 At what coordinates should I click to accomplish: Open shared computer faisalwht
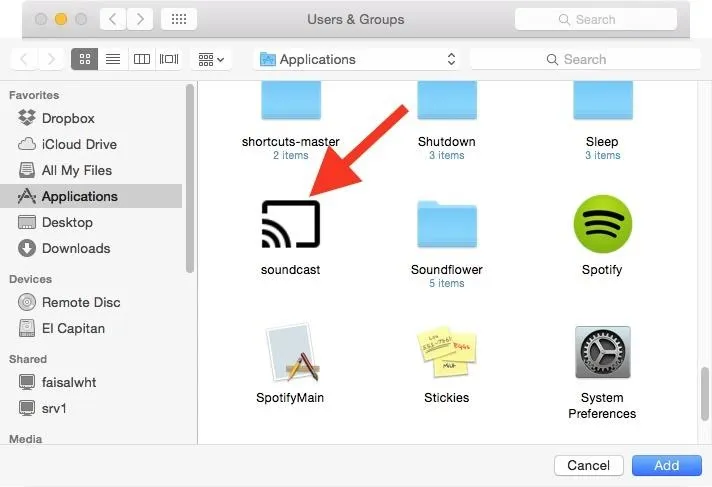click(x=91, y=382)
